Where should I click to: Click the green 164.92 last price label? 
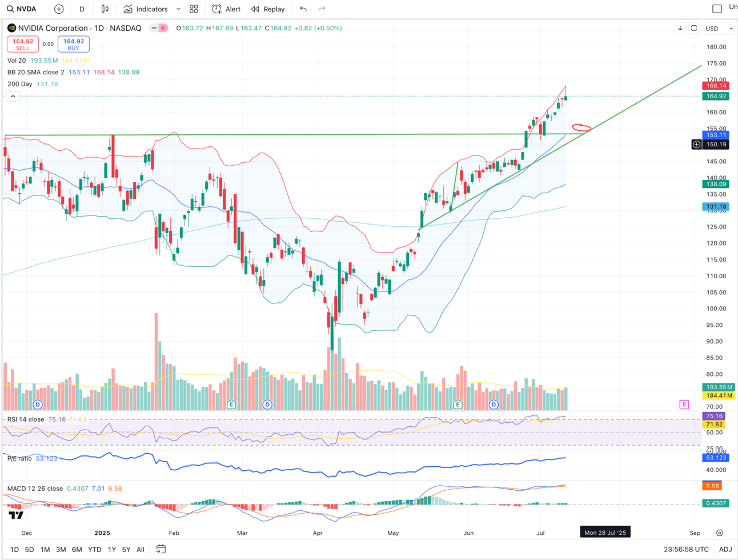coord(715,96)
